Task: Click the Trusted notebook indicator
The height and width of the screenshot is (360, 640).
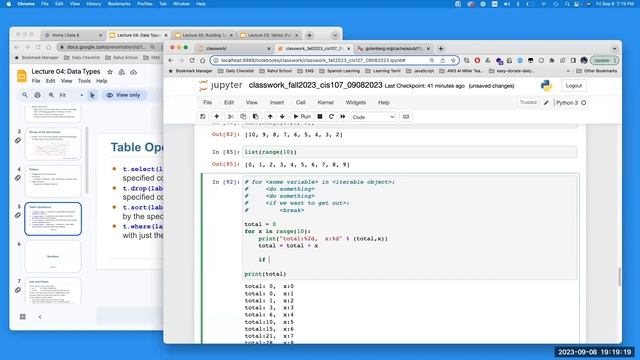Action: (528, 102)
